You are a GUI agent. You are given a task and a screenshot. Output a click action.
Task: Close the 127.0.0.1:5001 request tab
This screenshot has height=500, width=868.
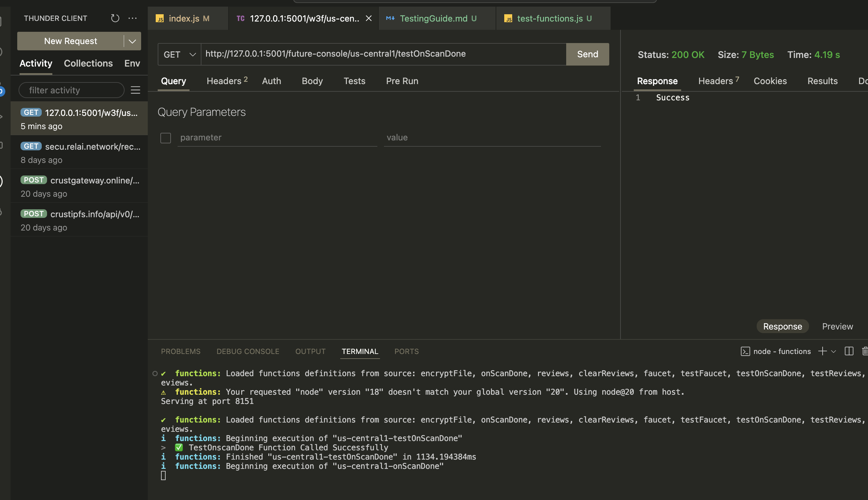pos(368,18)
